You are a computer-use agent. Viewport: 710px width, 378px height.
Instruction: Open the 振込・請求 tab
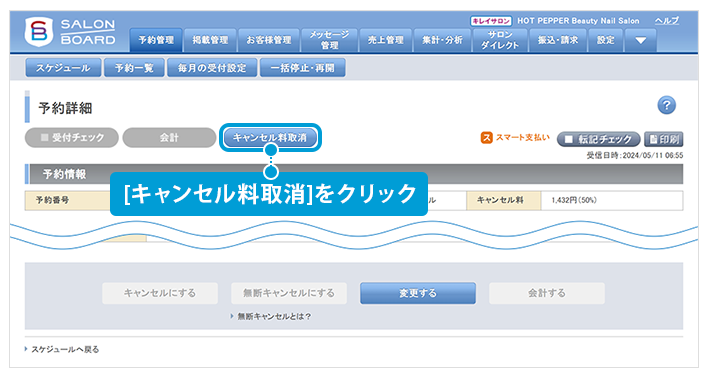point(557,40)
